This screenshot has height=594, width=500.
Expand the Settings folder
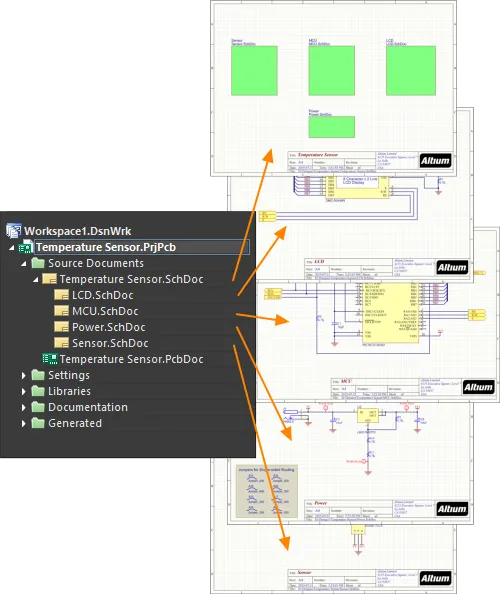pyautogui.click(x=23, y=375)
